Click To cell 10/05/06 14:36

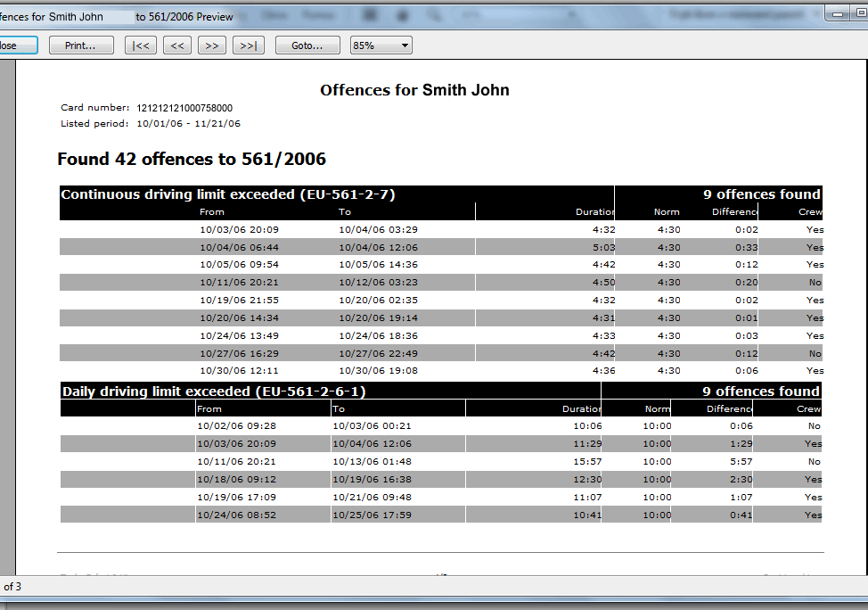click(x=378, y=264)
